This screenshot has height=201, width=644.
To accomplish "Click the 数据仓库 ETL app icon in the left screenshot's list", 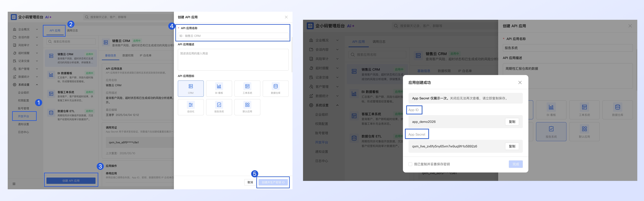I will (51, 113).
